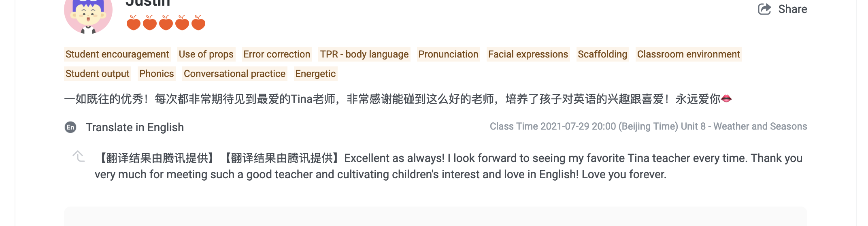Select the Conversational practice tag
Viewport: 868px width, 226px height.
coord(234,74)
